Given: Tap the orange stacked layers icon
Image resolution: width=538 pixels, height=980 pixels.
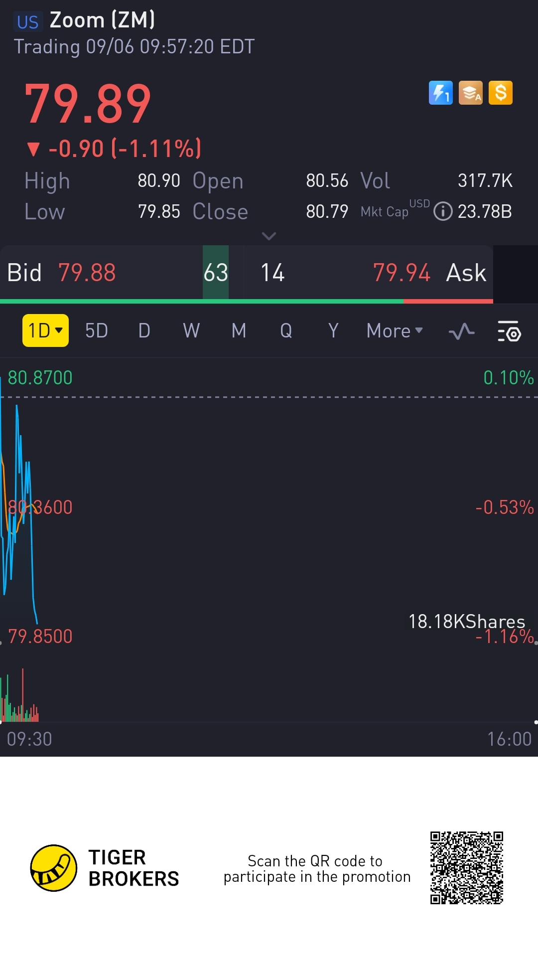Looking at the screenshot, I should pos(471,93).
